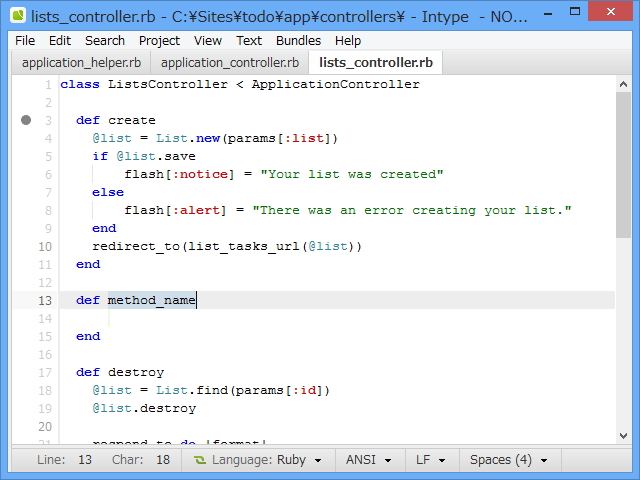
Task: Minimize the Intype window
Action: pyautogui.click(x=548, y=13)
